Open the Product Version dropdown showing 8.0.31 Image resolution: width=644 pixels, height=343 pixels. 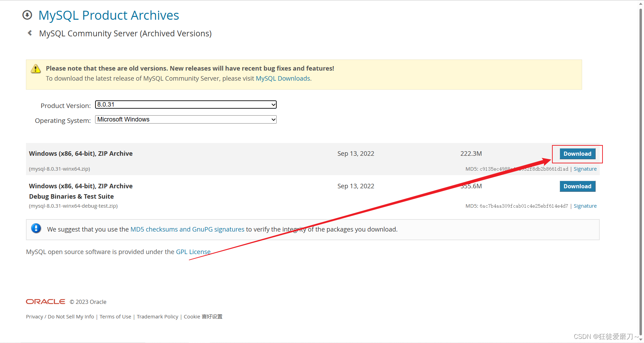click(x=185, y=105)
